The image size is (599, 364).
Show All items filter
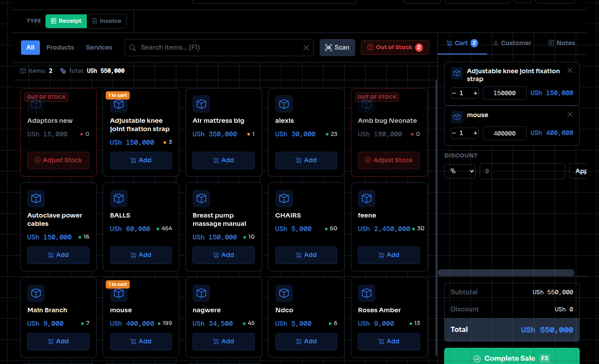point(30,47)
